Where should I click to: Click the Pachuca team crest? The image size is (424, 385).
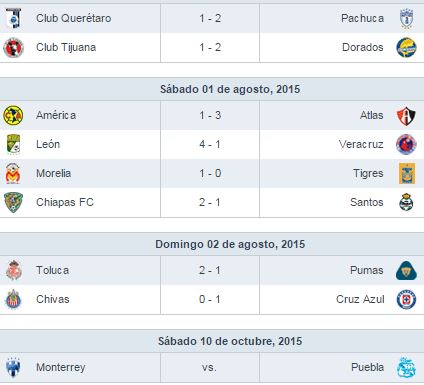406,19
